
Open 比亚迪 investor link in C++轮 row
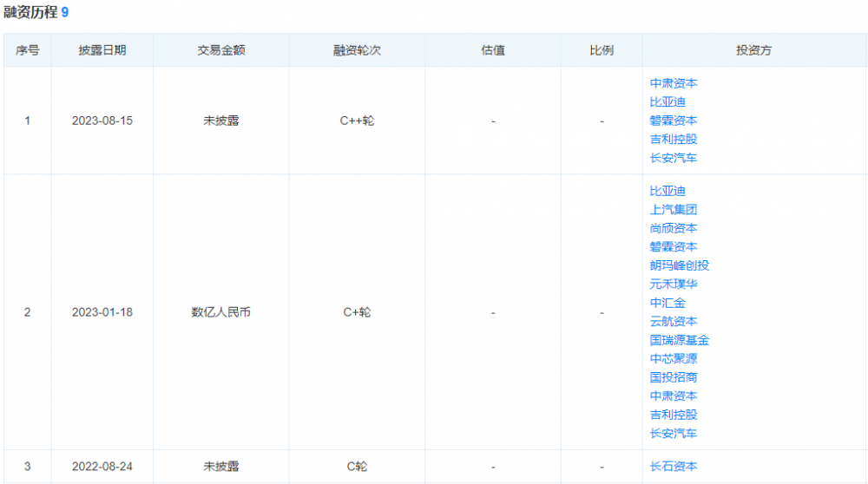tap(667, 102)
